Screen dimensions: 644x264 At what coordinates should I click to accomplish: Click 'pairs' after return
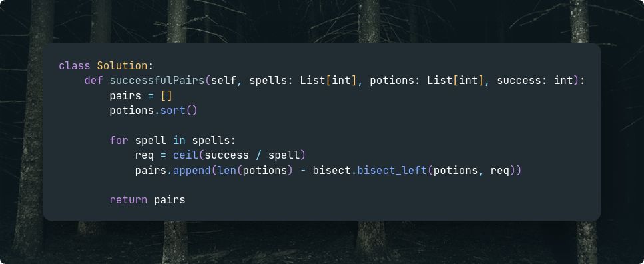pyautogui.click(x=170, y=200)
